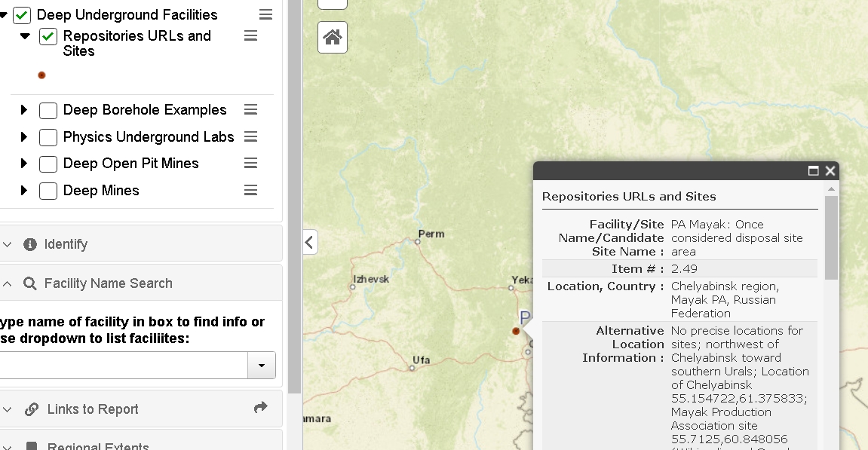868x450 pixels.
Task: Open Deep Underground Facilities layer options menu
Action: [265, 15]
